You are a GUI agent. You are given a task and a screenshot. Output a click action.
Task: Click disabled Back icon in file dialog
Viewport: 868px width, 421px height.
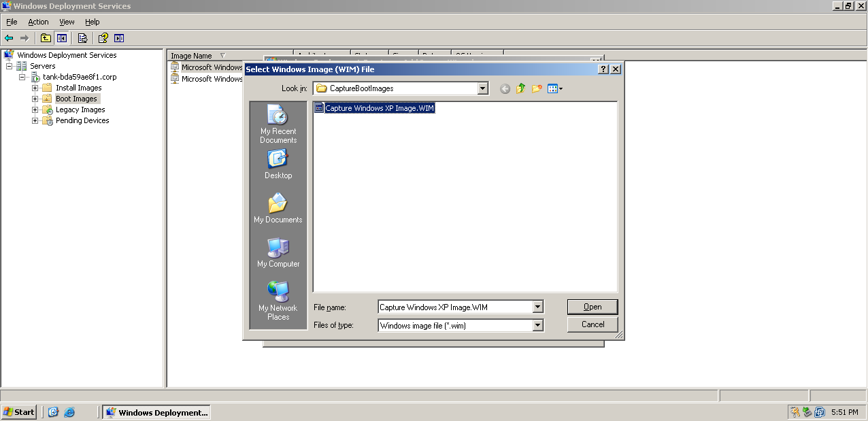tap(505, 88)
